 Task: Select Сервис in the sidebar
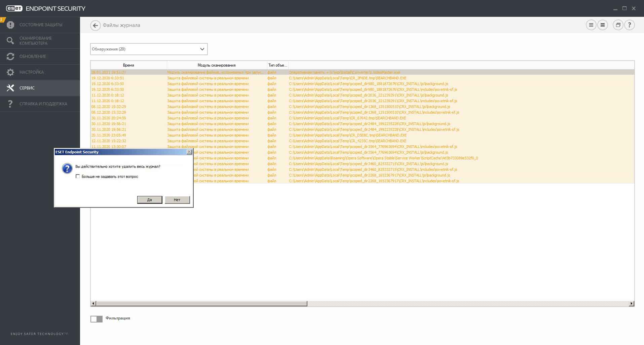click(x=40, y=88)
